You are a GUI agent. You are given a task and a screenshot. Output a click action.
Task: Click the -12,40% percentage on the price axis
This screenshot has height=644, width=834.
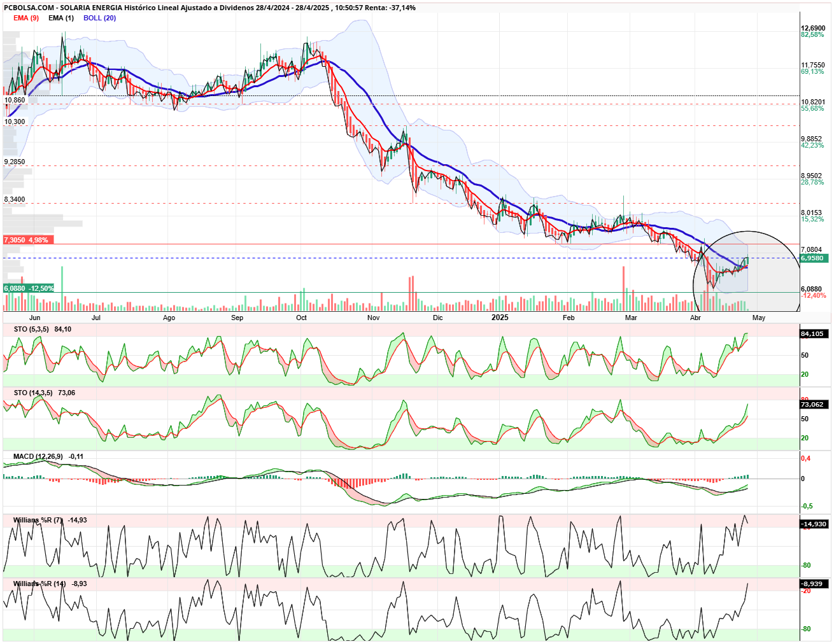814,295
